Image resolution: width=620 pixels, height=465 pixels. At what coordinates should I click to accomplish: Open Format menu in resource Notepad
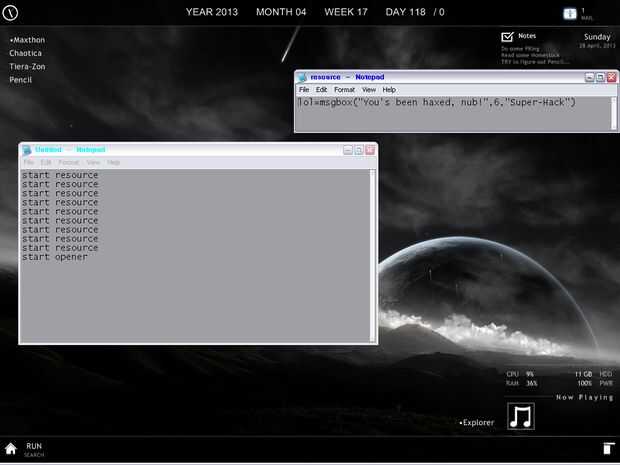point(344,90)
